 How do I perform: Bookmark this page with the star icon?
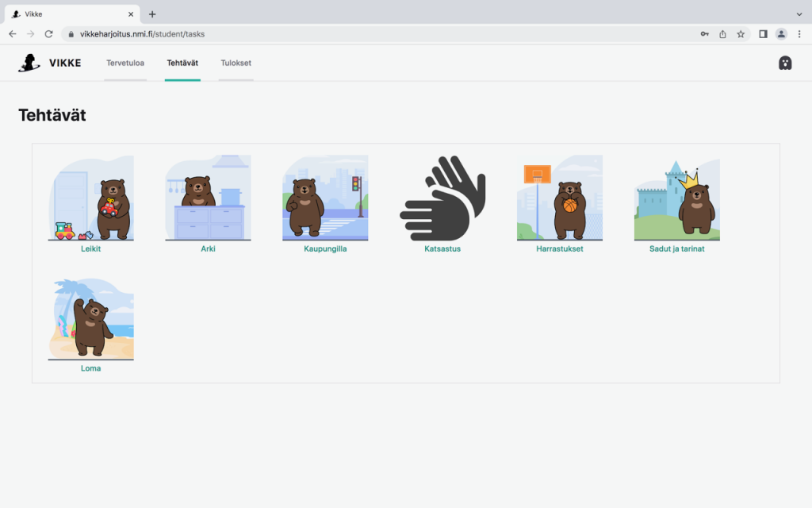click(741, 34)
